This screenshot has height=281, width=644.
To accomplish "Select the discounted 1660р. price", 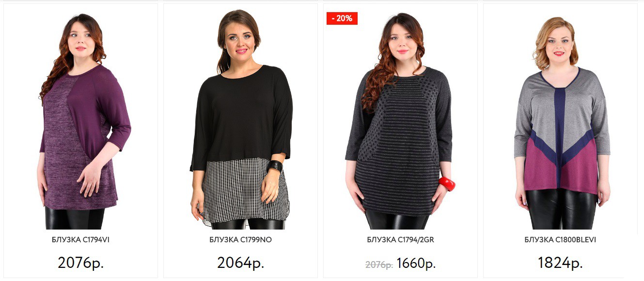I will [416, 264].
